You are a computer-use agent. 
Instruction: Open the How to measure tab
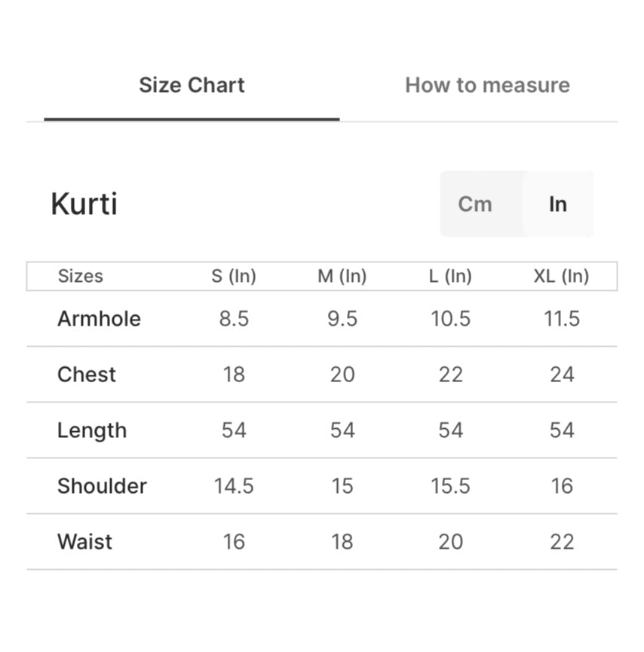487,85
